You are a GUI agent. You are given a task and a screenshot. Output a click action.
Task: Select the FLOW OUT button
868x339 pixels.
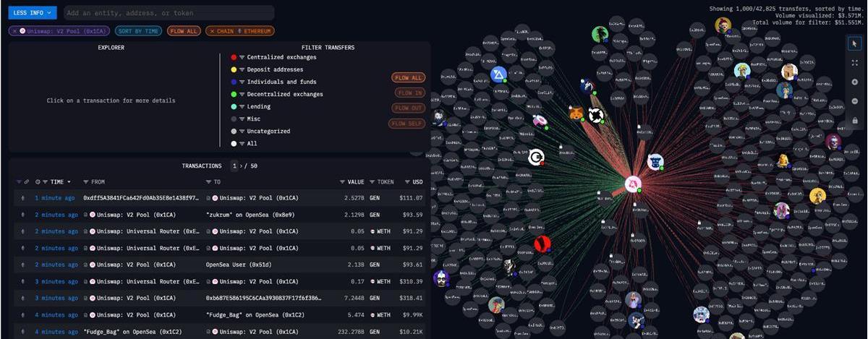[409, 108]
